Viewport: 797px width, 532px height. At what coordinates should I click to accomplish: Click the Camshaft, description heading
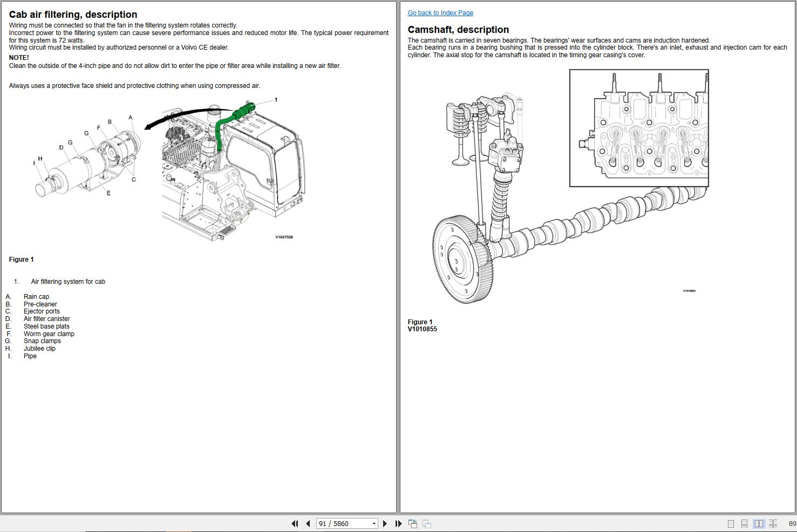(458, 30)
